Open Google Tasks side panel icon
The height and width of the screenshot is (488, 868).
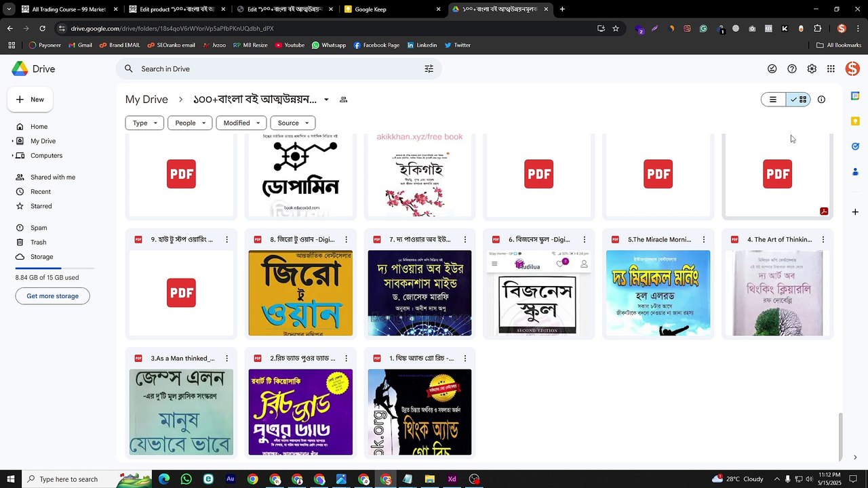pos(855,146)
